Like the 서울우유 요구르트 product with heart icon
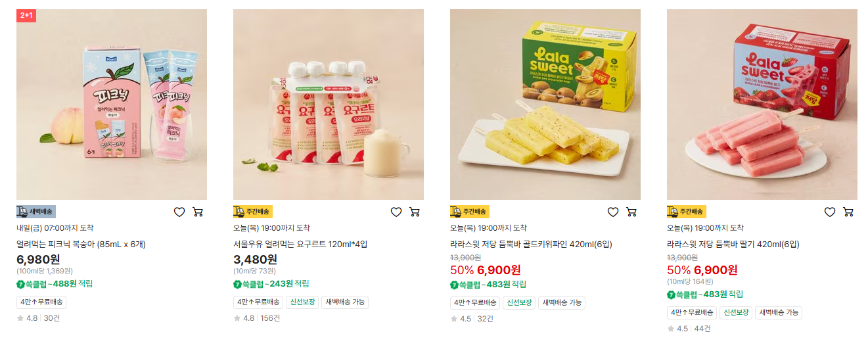868x353 pixels. [x=396, y=212]
